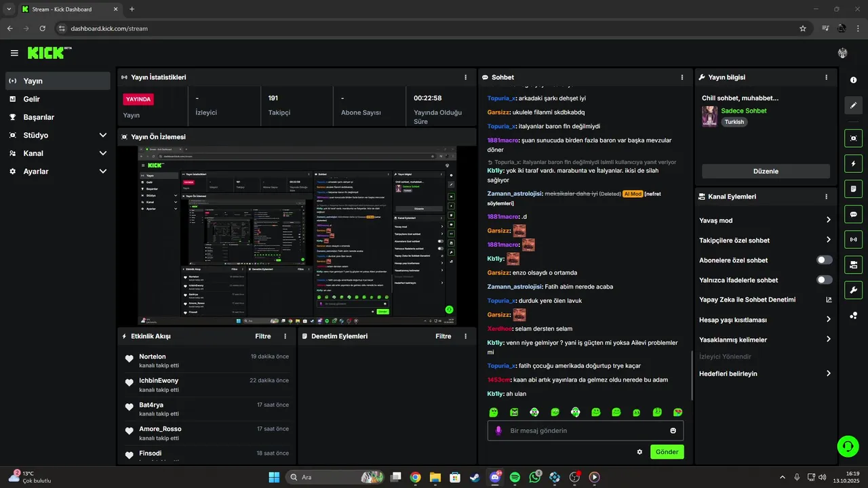Open Hedefleri belirleyin chevron
The height and width of the screenshot is (488, 868).
tap(829, 373)
